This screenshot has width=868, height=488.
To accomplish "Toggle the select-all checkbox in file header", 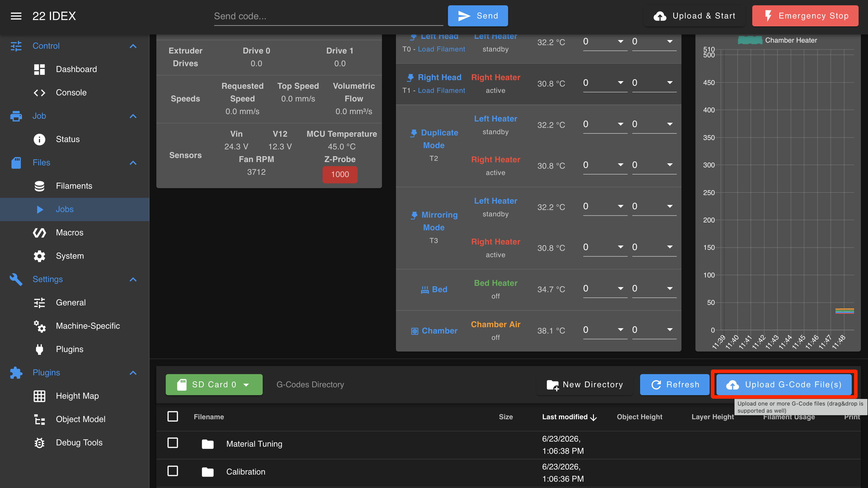I will pos(173,417).
